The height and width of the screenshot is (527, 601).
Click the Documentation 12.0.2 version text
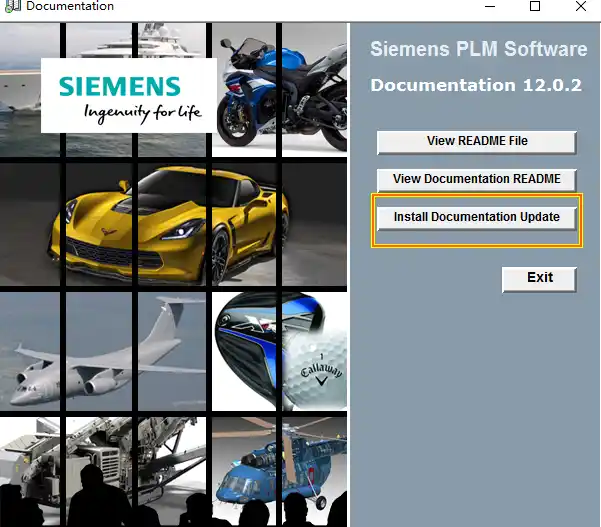476,85
